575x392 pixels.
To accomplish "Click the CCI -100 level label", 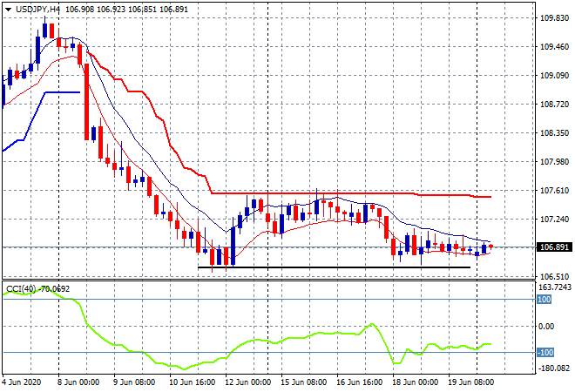I will tap(545, 353).
